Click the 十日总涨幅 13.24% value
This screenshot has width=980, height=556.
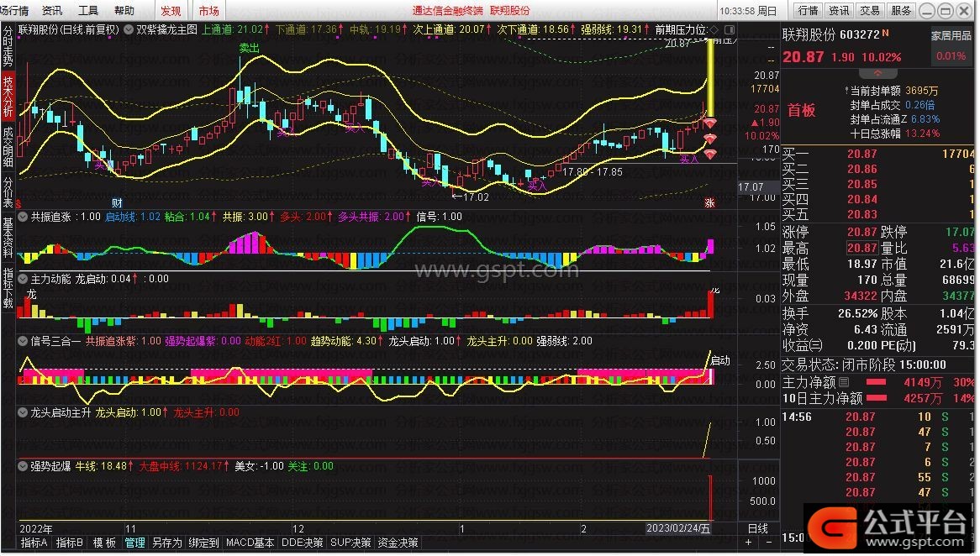click(x=921, y=134)
